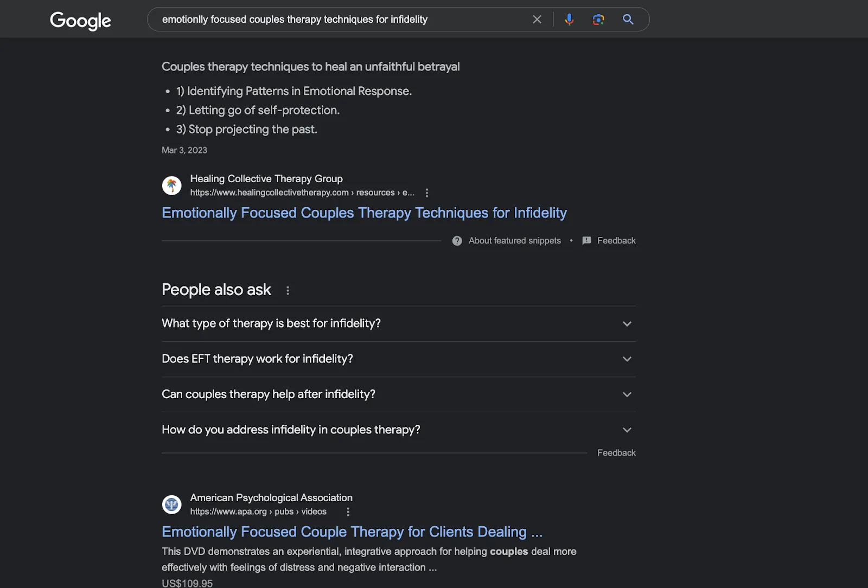Screen dimensions: 868x588
Task: Click About featured snippets help icon
Action: click(457, 241)
